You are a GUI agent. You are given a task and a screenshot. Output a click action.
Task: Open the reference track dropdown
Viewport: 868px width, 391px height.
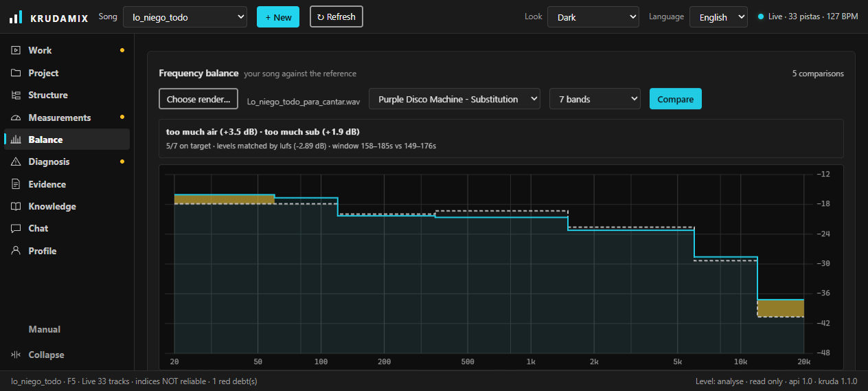[x=455, y=99]
